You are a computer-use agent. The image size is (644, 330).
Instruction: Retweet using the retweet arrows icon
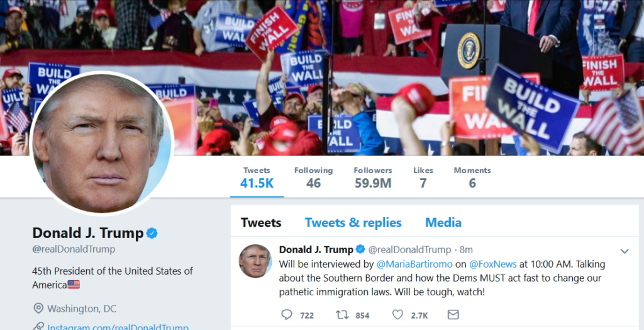[x=342, y=315]
